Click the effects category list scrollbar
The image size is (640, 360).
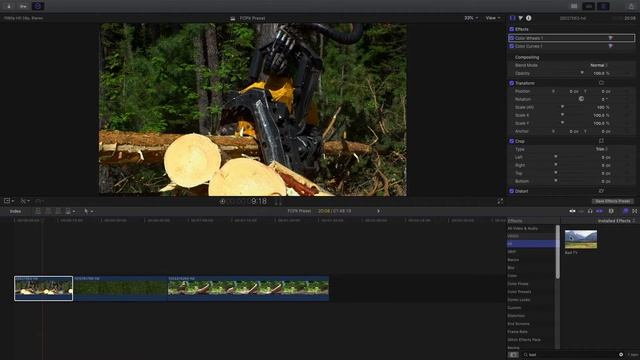(x=558, y=252)
